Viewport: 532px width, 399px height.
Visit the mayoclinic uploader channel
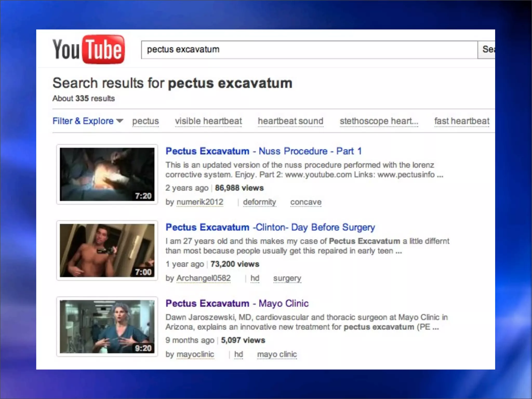coord(195,354)
